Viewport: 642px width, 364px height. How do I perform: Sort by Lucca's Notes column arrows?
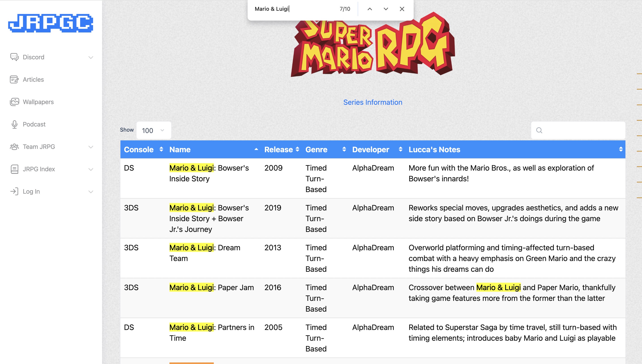[x=621, y=149]
